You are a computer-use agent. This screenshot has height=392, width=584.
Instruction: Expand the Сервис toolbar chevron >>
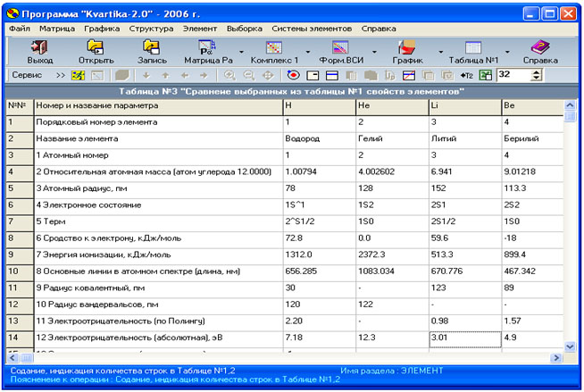61,76
